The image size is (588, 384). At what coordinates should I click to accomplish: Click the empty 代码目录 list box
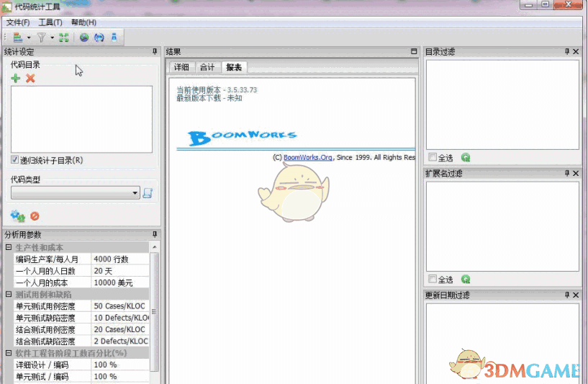coord(82,119)
